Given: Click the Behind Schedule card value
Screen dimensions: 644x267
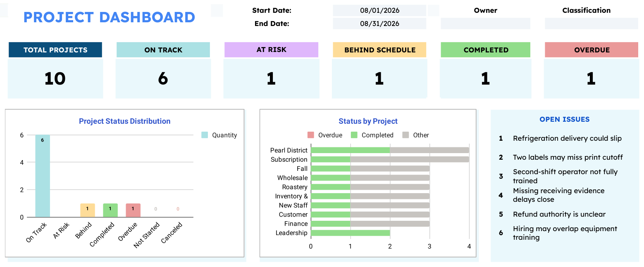Looking at the screenshot, I should (379, 78).
